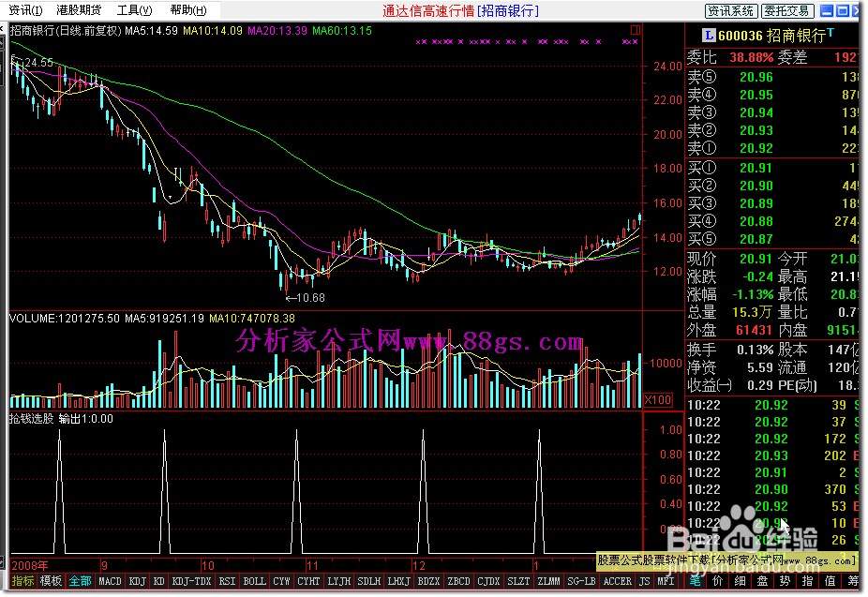868x597 pixels.
Task: Click the 委托交易 button
Action: point(786,10)
